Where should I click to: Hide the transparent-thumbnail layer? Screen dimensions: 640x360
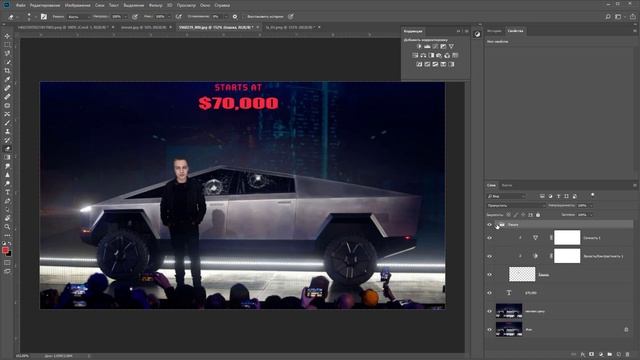click(x=489, y=274)
